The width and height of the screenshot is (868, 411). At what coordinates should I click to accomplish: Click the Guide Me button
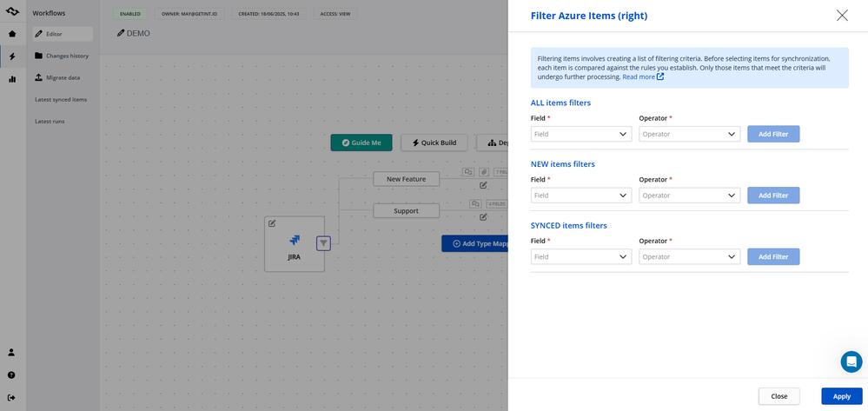pos(361,143)
